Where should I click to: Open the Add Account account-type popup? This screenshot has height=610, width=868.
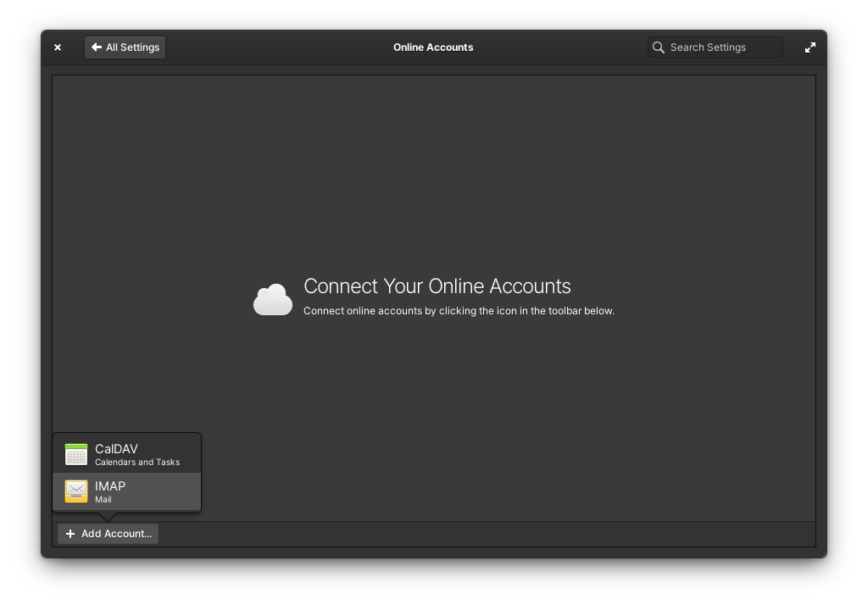(x=108, y=534)
